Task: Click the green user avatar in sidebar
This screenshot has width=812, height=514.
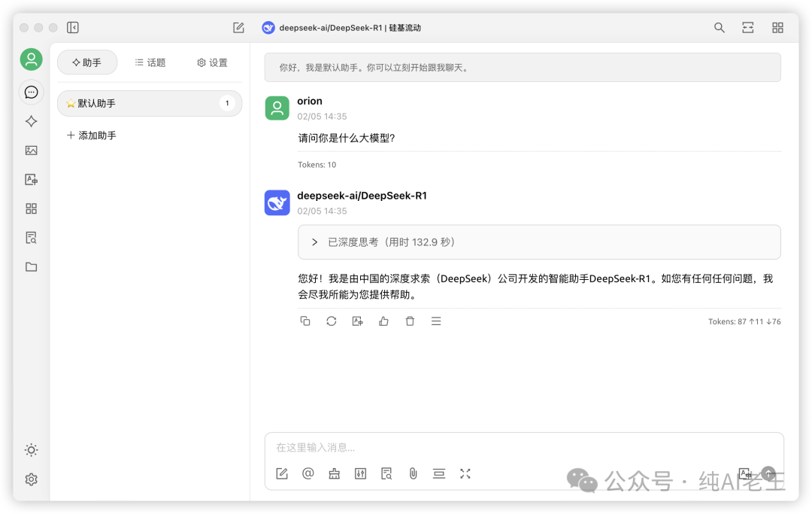Action: click(x=31, y=59)
